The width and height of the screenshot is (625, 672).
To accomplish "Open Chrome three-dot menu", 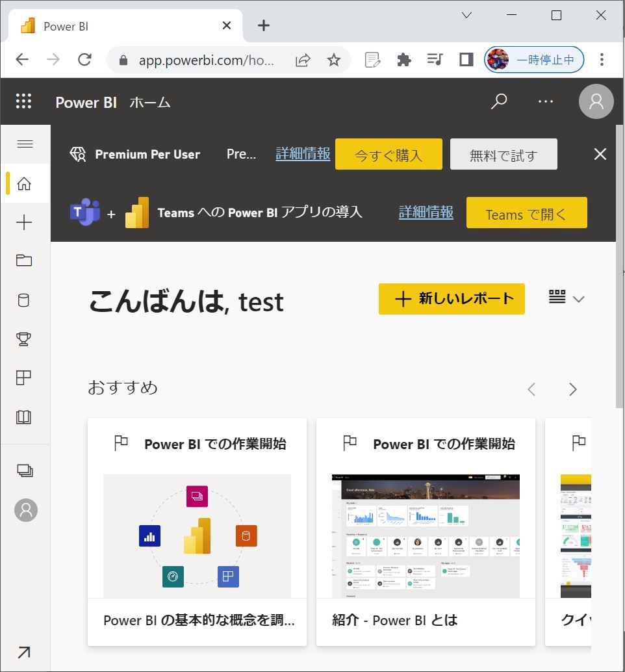I will (602, 60).
